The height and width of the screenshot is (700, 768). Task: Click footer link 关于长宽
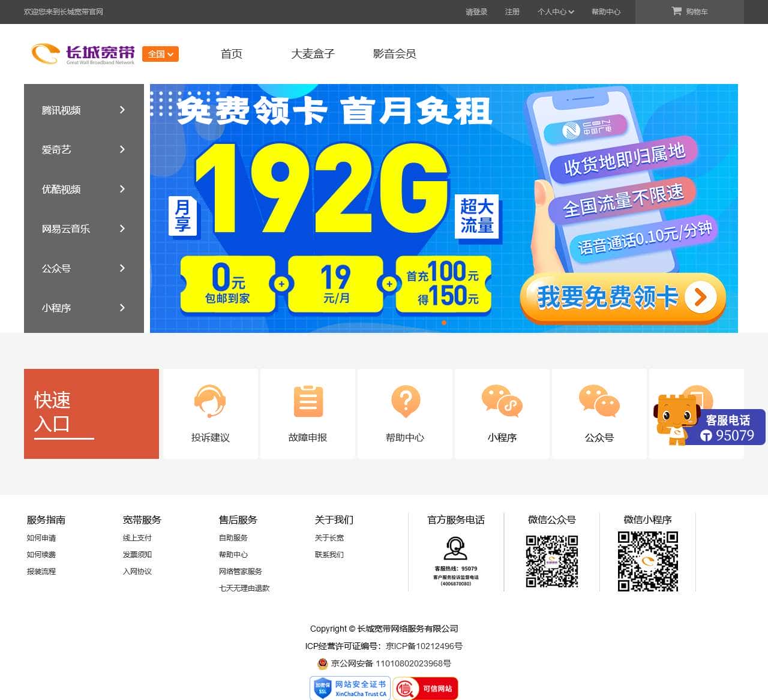pos(329,538)
